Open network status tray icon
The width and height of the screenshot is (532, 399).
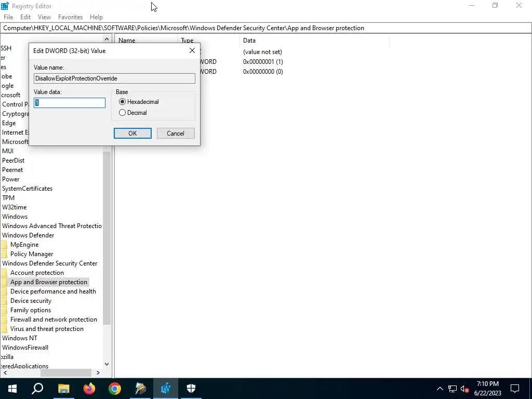(453, 389)
